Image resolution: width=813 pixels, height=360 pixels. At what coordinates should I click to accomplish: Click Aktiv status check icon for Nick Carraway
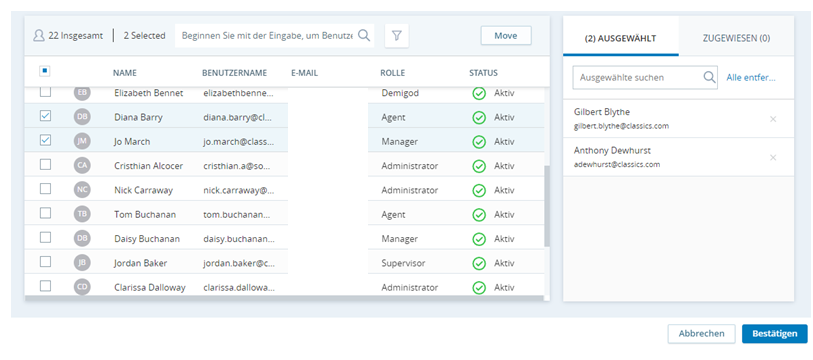tap(479, 190)
